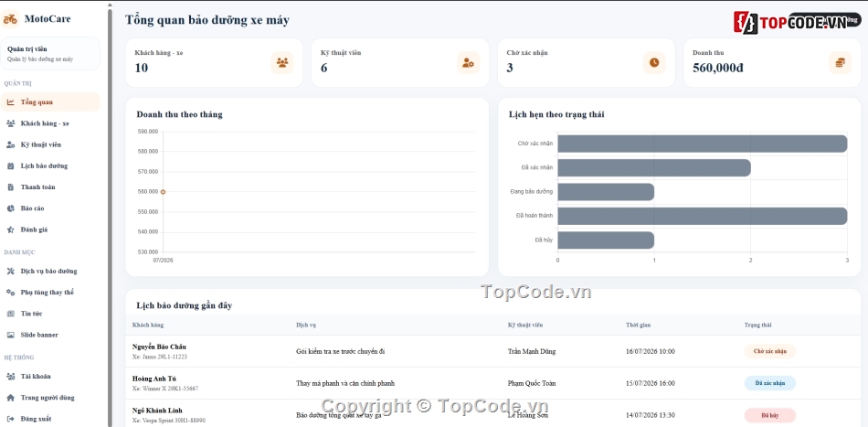
Task: Click the Đăng xuất logout icon
Action: coord(11,419)
